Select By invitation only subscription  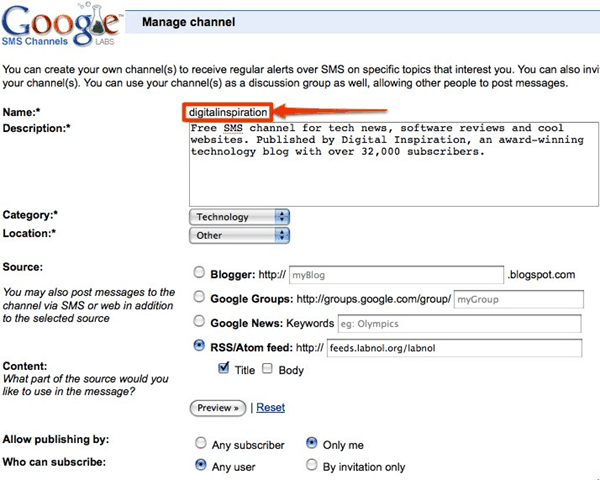(x=312, y=465)
